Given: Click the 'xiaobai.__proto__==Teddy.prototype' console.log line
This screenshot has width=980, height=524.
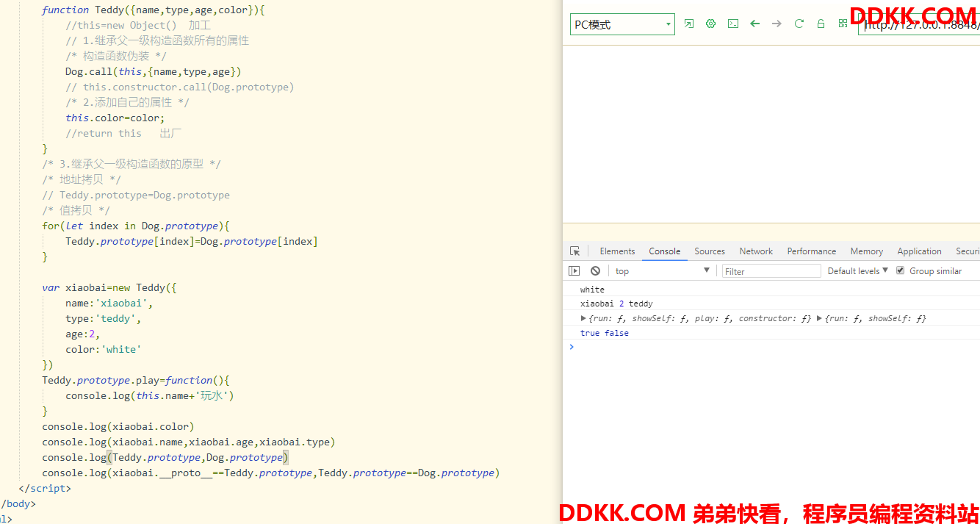Looking at the screenshot, I should [x=271, y=473].
